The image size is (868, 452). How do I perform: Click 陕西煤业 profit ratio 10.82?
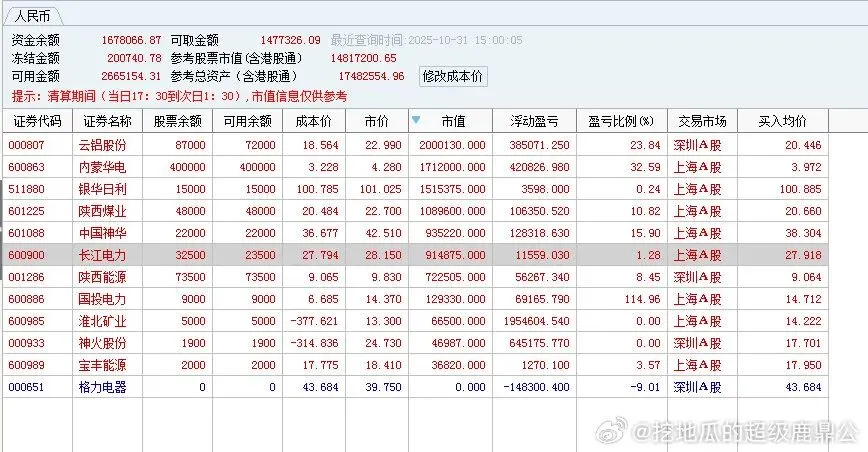645,211
